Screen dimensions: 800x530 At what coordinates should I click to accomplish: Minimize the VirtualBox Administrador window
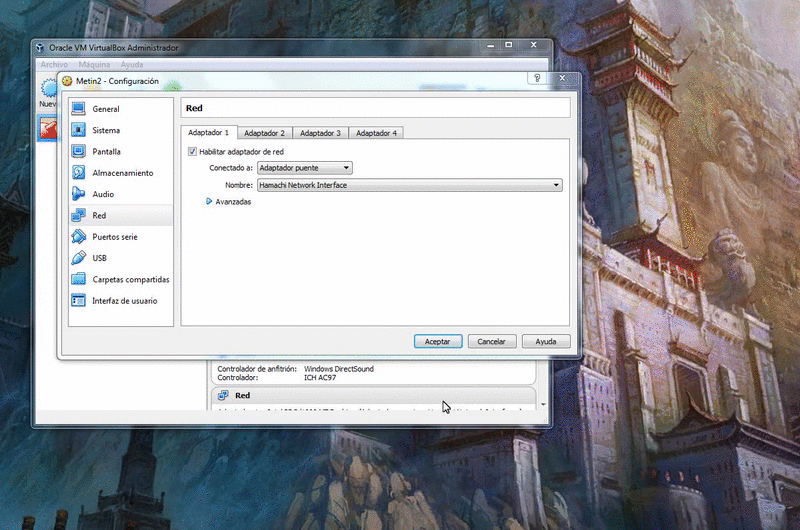pyautogui.click(x=491, y=45)
